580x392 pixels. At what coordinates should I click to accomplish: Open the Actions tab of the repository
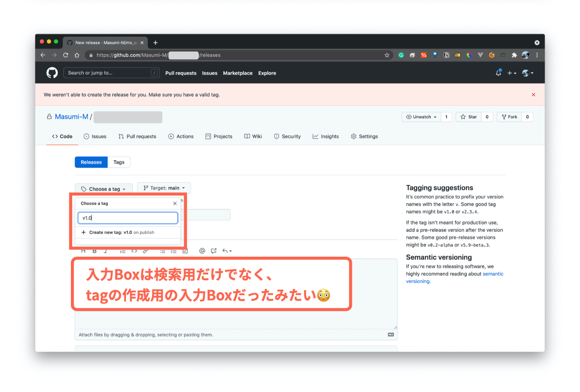(x=181, y=136)
